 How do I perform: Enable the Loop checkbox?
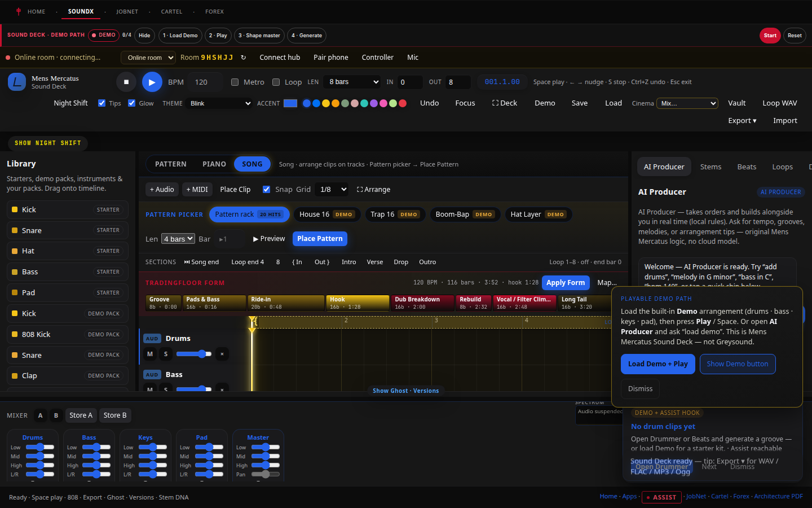pyautogui.click(x=276, y=82)
